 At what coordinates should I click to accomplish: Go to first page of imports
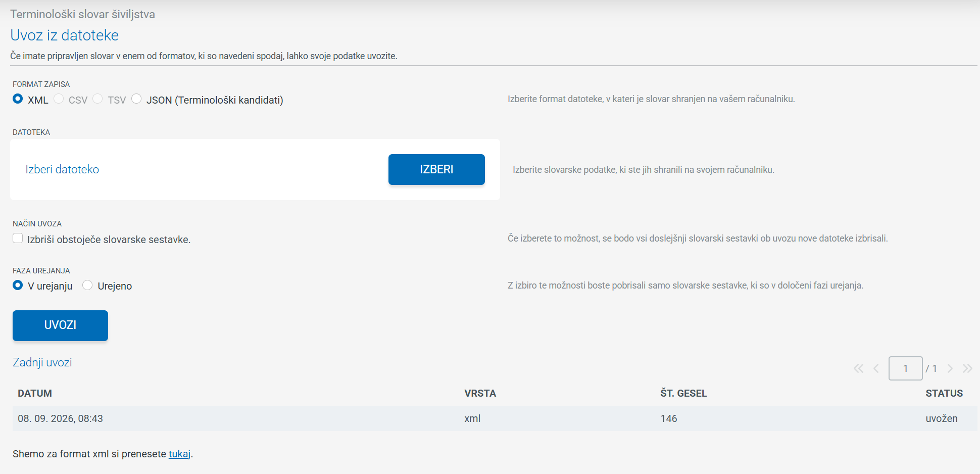(x=858, y=368)
